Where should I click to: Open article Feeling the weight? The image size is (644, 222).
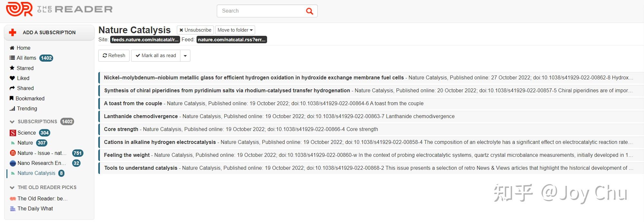[x=370, y=155]
